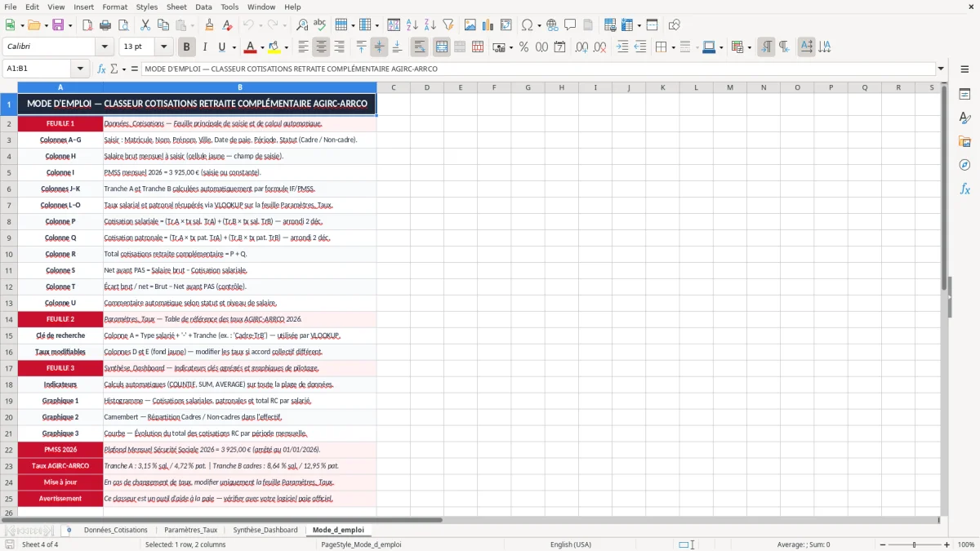Open the Special Character dropdown arrow

[x=538, y=25]
